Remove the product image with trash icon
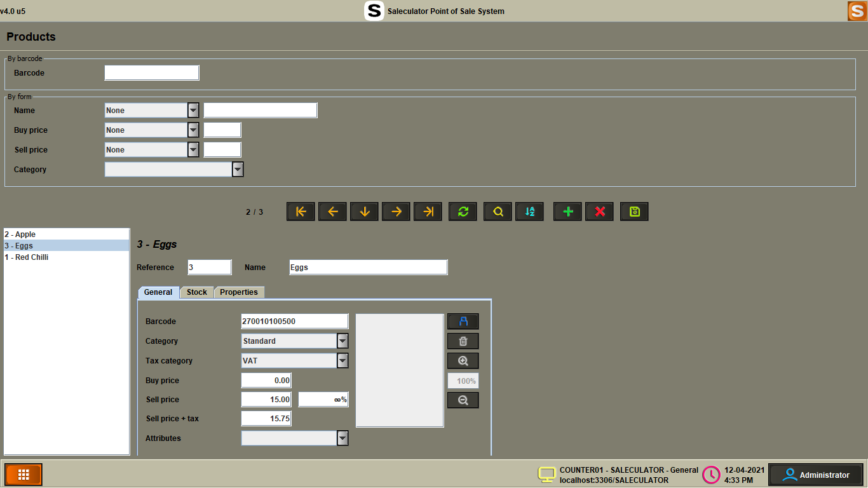 pos(463,341)
